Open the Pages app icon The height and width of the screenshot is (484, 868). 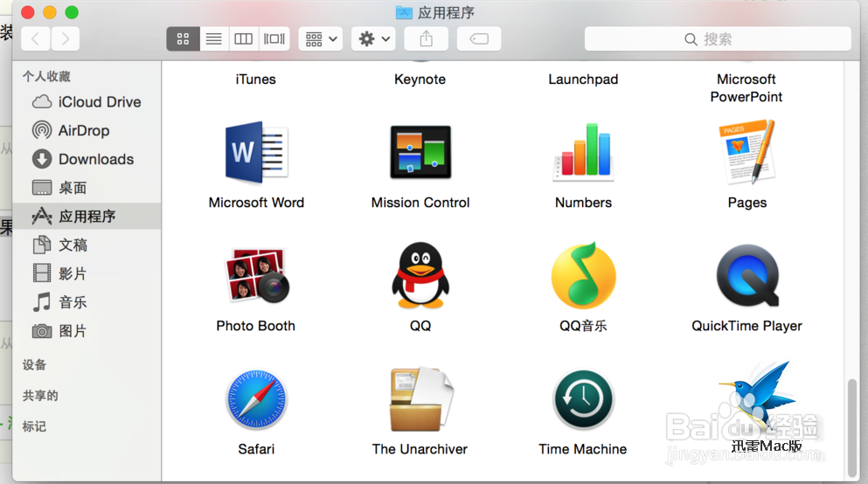coord(747,152)
